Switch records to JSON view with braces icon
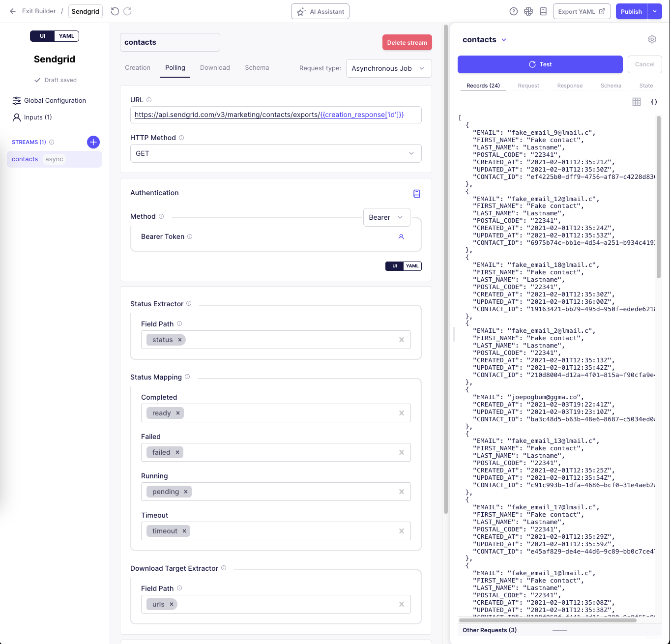This screenshot has height=644, width=670. [654, 102]
